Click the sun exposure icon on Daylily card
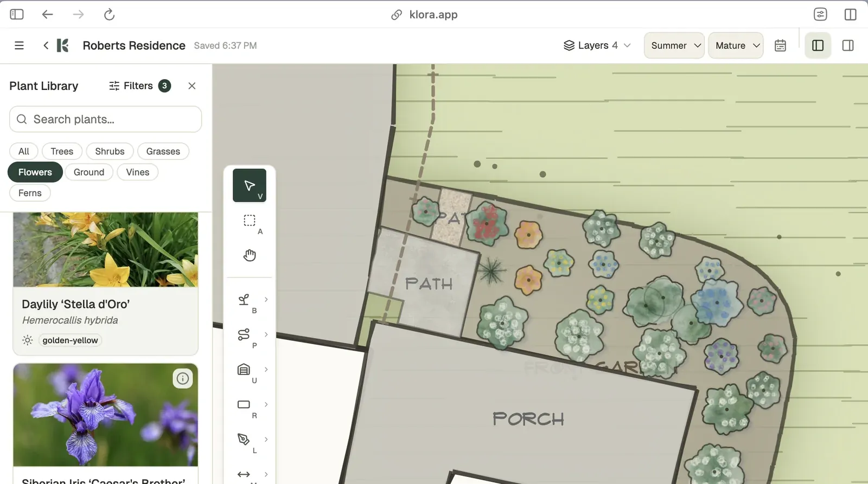Viewport: 868px width, 484px height. tap(28, 340)
